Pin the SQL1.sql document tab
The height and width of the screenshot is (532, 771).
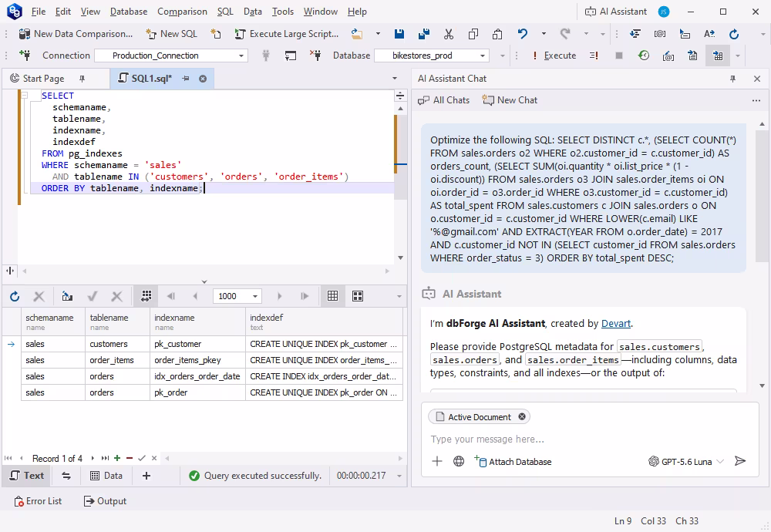click(x=185, y=79)
